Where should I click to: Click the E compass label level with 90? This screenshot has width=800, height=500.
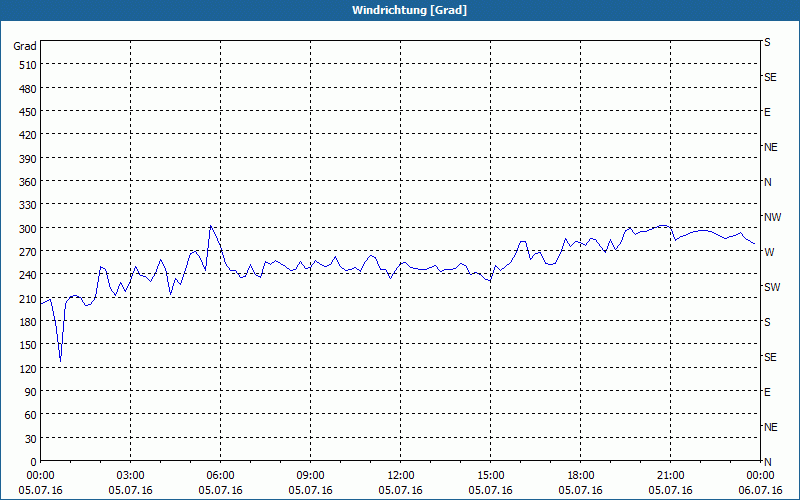767,392
